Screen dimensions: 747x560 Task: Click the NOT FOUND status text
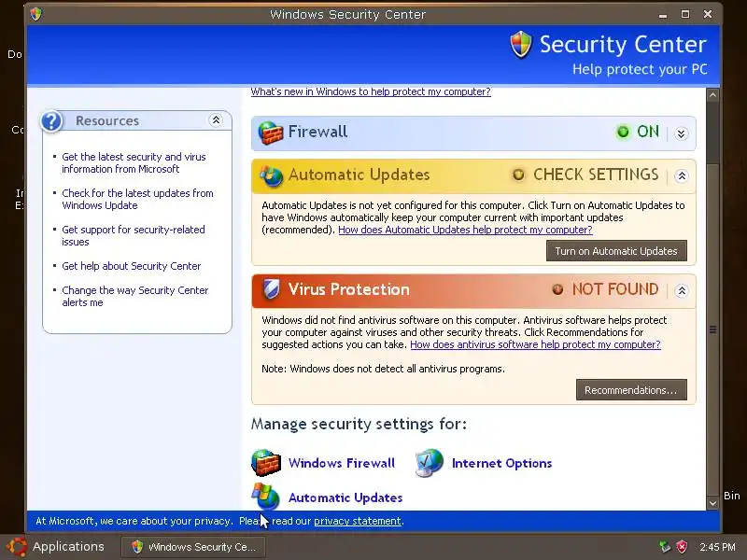[x=615, y=289]
